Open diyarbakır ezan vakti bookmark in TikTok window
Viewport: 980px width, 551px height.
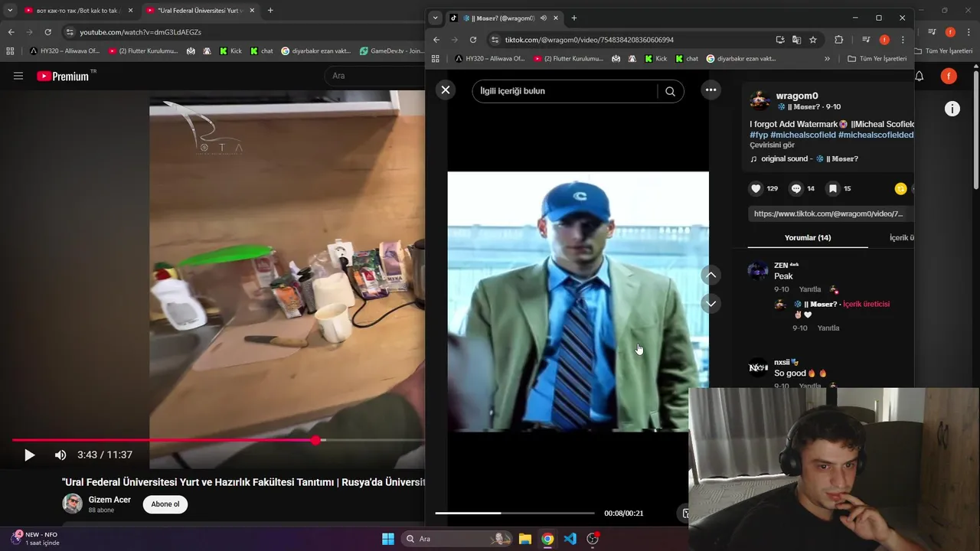point(741,58)
